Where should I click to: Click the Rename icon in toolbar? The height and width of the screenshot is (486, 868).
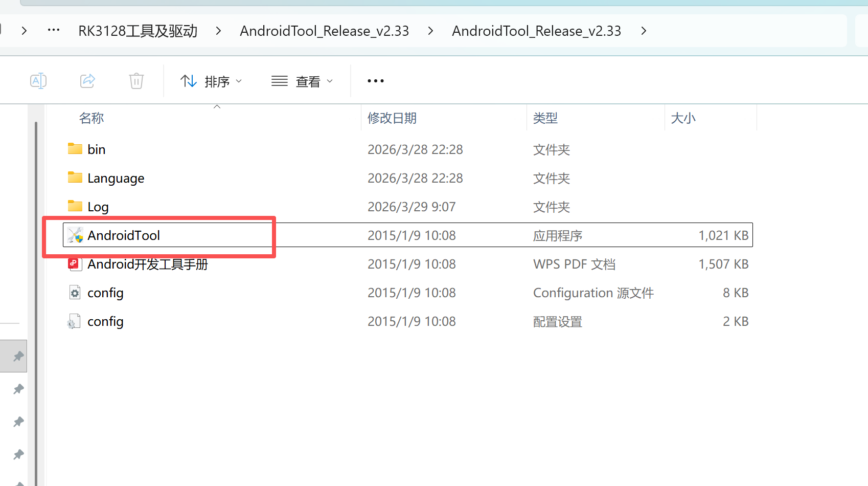coord(38,81)
